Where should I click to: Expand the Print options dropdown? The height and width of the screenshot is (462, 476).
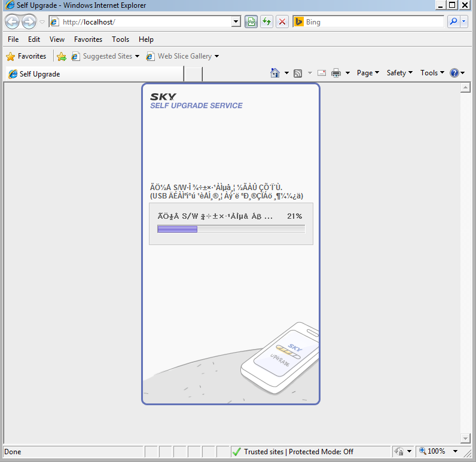pos(347,73)
